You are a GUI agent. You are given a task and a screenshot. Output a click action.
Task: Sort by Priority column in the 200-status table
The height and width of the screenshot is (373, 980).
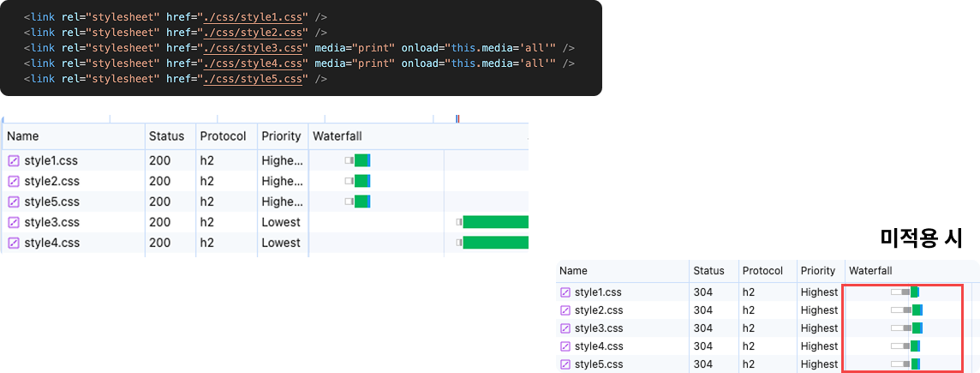point(283,136)
